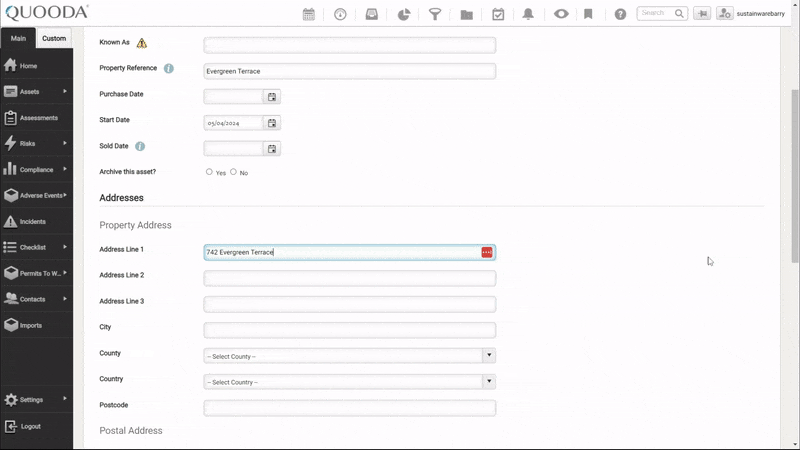This screenshot has height=450, width=800.
Task: Switch to the Main tab
Action: click(18, 38)
